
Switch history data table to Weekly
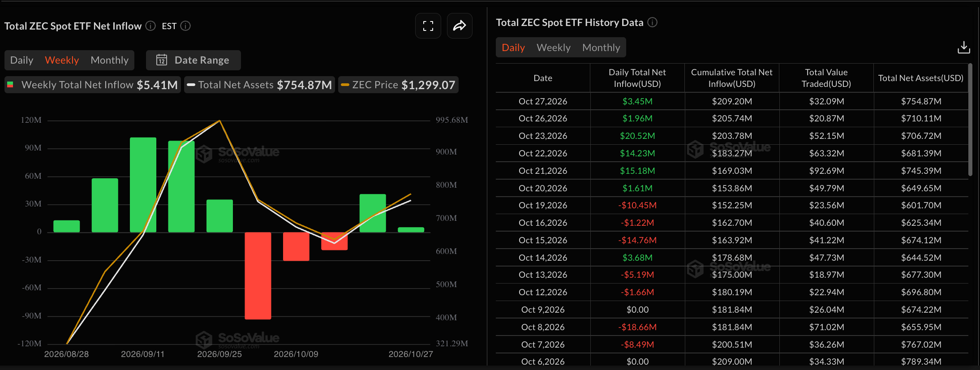pyautogui.click(x=554, y=47)
